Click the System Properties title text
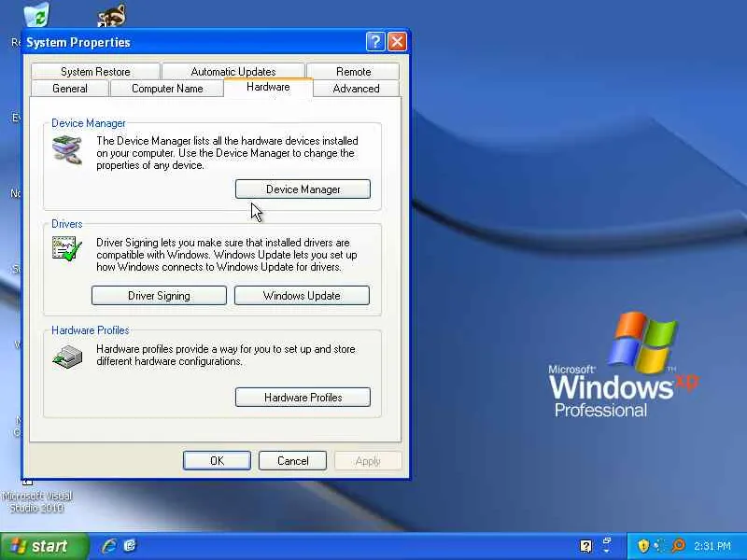The image size is (747, 560). pyautogui.click(x=78, y=42)
